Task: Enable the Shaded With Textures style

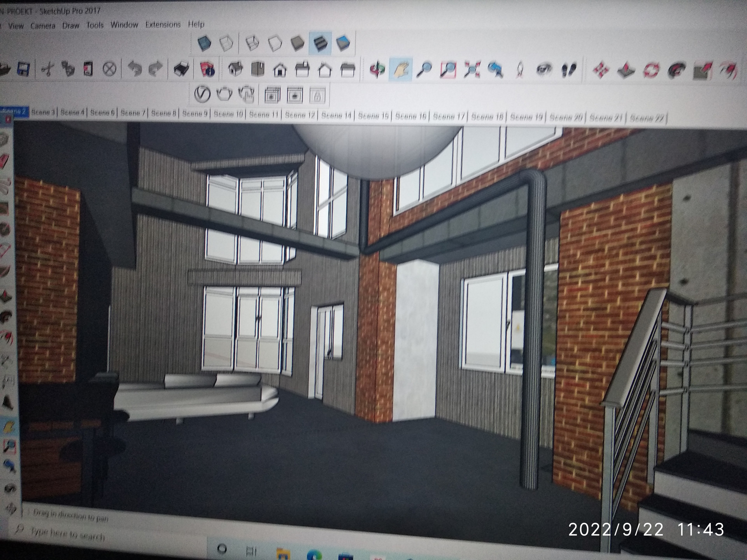Action: click(x=321, y=43)
